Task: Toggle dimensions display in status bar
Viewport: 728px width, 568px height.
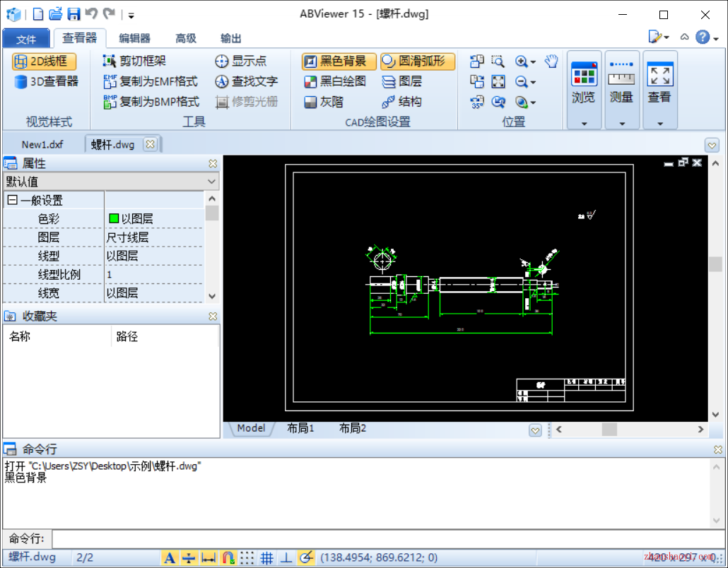Action: point(209,557)
